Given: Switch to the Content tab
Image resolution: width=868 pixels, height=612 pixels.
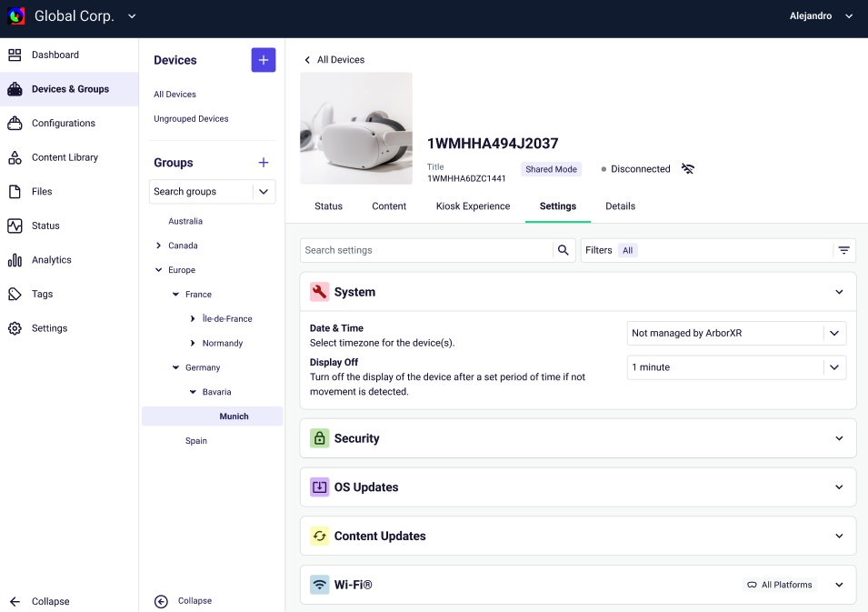Looking at the screenshot, I should (x=389, y=206).
